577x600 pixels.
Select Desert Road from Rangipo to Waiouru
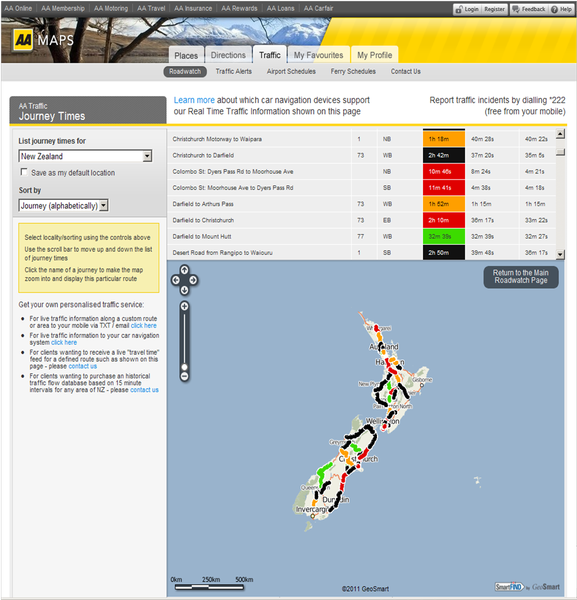(222, 253)
